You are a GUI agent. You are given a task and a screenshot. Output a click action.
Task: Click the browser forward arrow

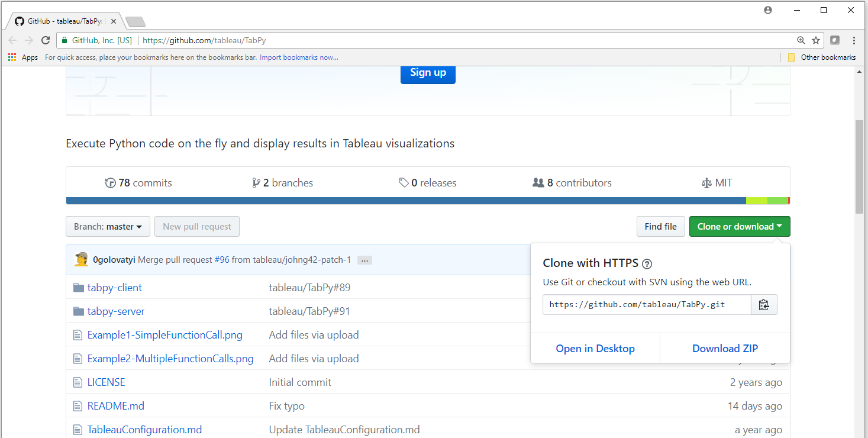(x=29, y=40)
